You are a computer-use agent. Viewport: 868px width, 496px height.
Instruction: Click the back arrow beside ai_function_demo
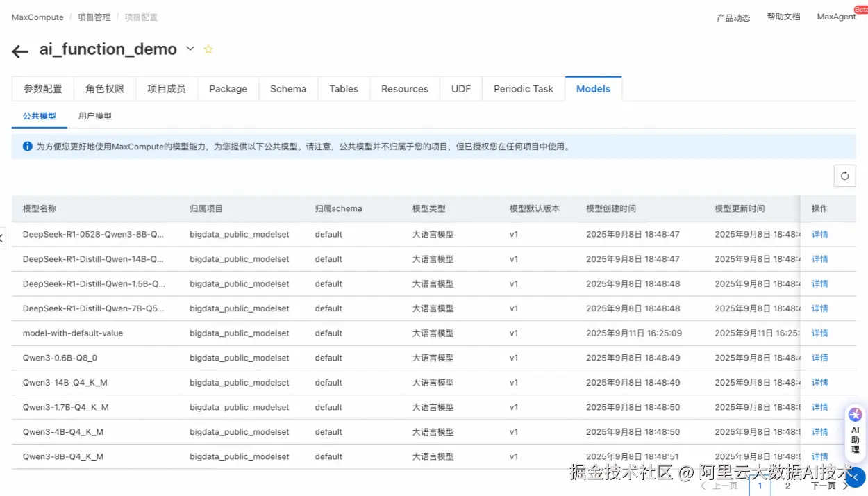click(x=20, y=51)
